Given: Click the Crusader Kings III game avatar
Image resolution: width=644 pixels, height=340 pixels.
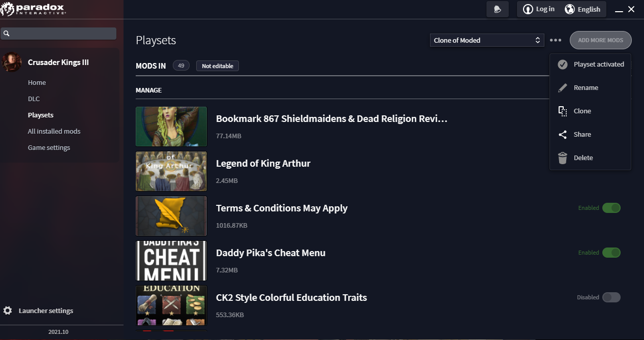Looking at the screenshot, I should pyautogui.click(x=12, y=62).
